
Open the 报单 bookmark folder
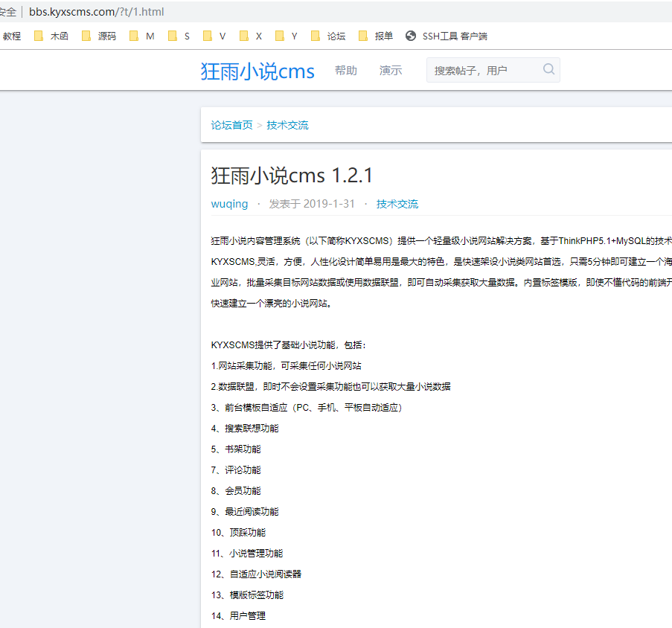click(x=376, y=36)
